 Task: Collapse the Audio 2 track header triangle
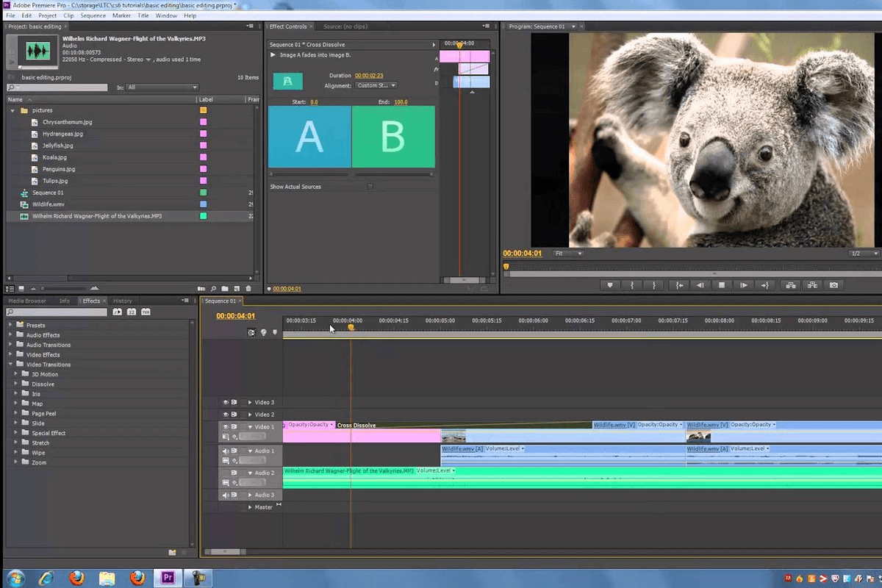coord(251,473)
